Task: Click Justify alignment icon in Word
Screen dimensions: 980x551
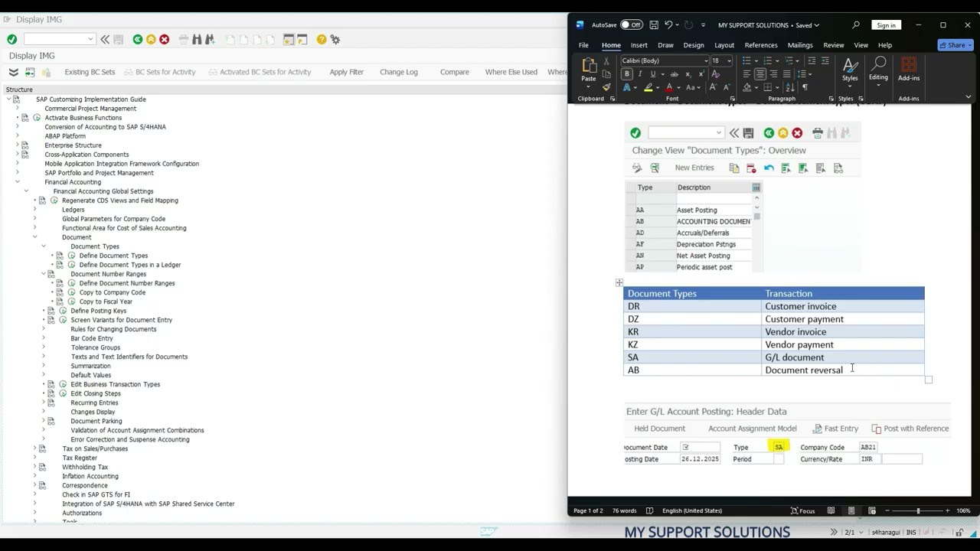Action: point(787,74)
